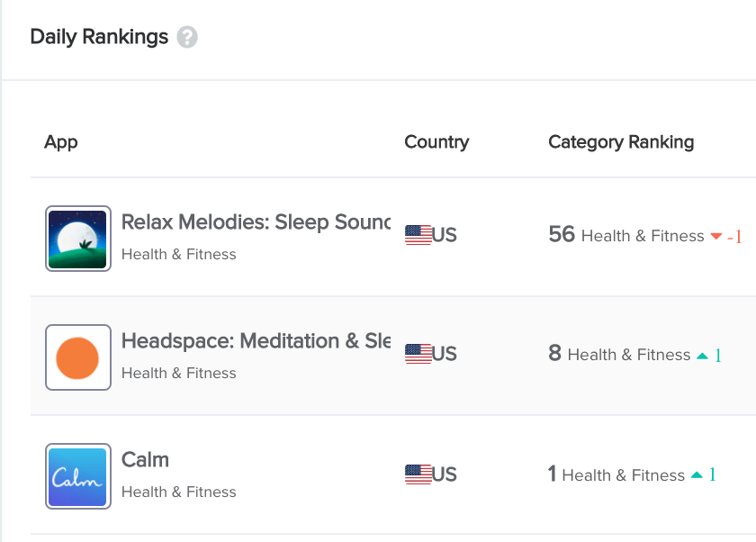Click the red down arrow beside rank 56
This screenshot has width=756, height=542.
coord(716,236)
